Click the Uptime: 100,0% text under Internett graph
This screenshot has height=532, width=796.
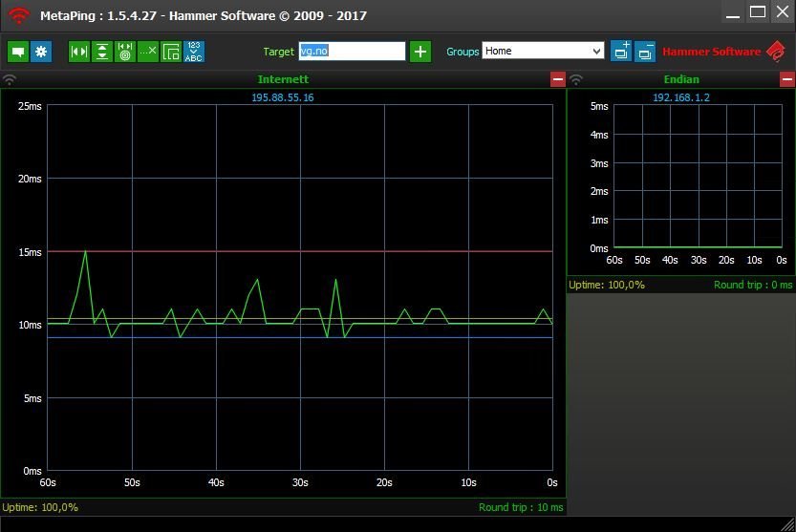coord(40,507)
